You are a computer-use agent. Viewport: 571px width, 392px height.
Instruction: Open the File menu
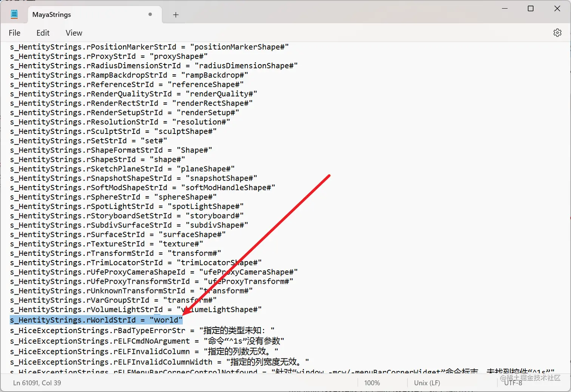pos(15,33)
